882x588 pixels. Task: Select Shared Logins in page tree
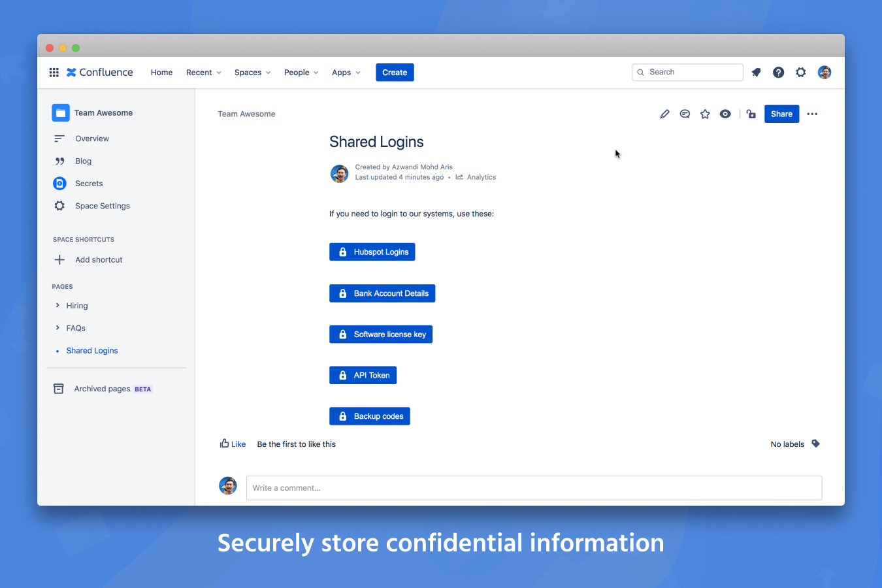click(92, 351)
